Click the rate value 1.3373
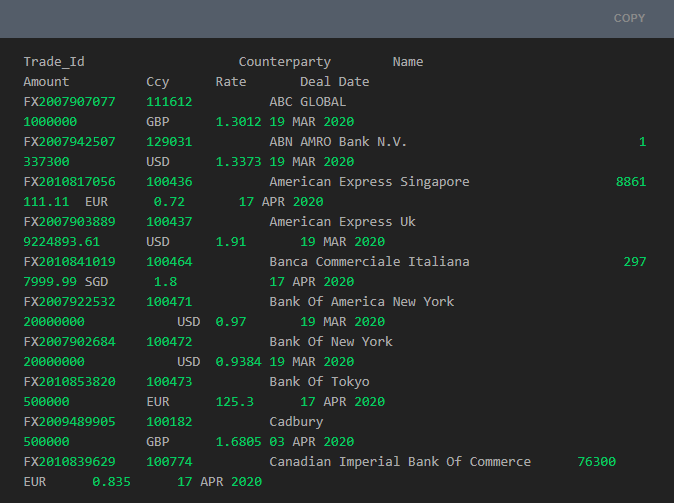 click(x=238, y=162)
